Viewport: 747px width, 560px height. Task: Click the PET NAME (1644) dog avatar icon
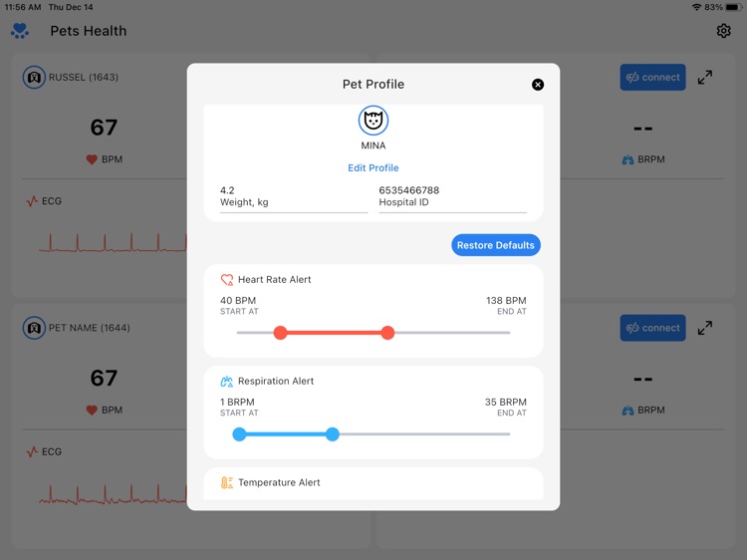pos(34,328)
